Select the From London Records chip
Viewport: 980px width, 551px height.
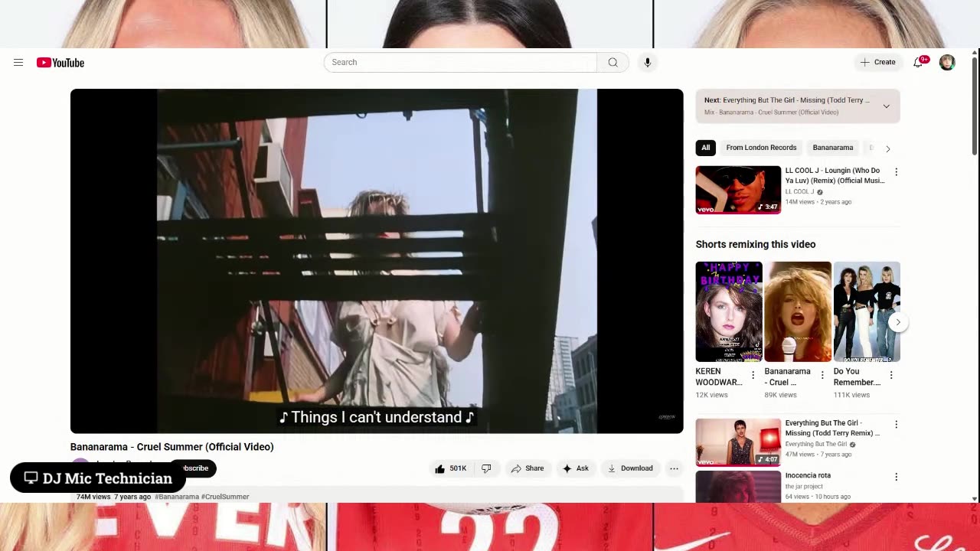(761, 148)
